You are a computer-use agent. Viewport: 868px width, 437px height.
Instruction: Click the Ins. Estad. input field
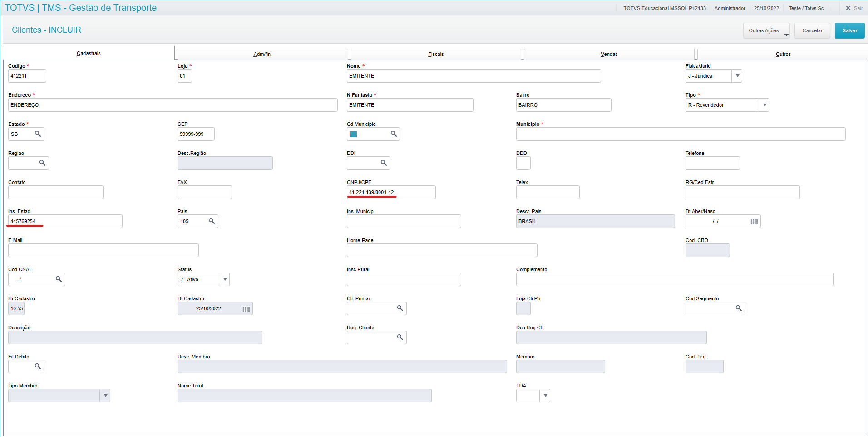(65, 221)
